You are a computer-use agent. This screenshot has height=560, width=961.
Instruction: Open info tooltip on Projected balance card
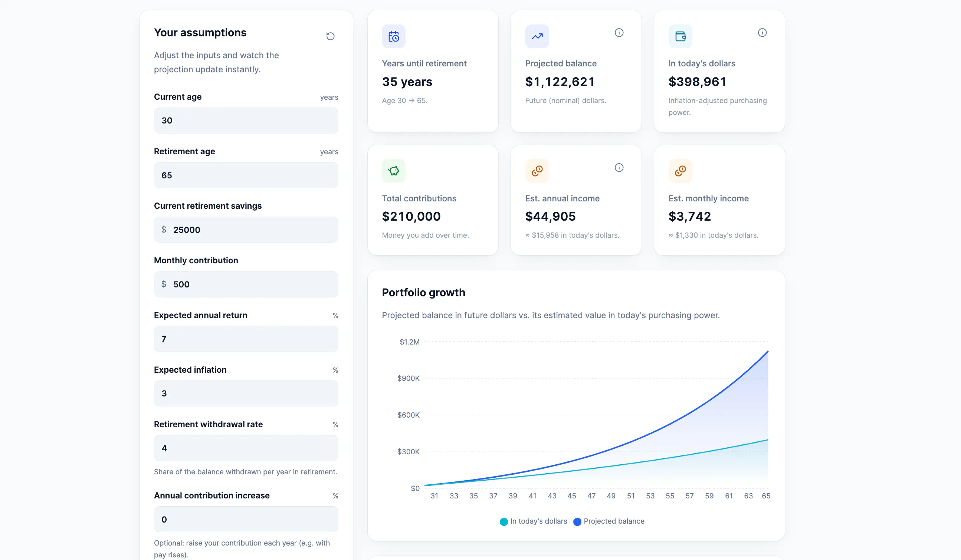[x=619, y=33]
